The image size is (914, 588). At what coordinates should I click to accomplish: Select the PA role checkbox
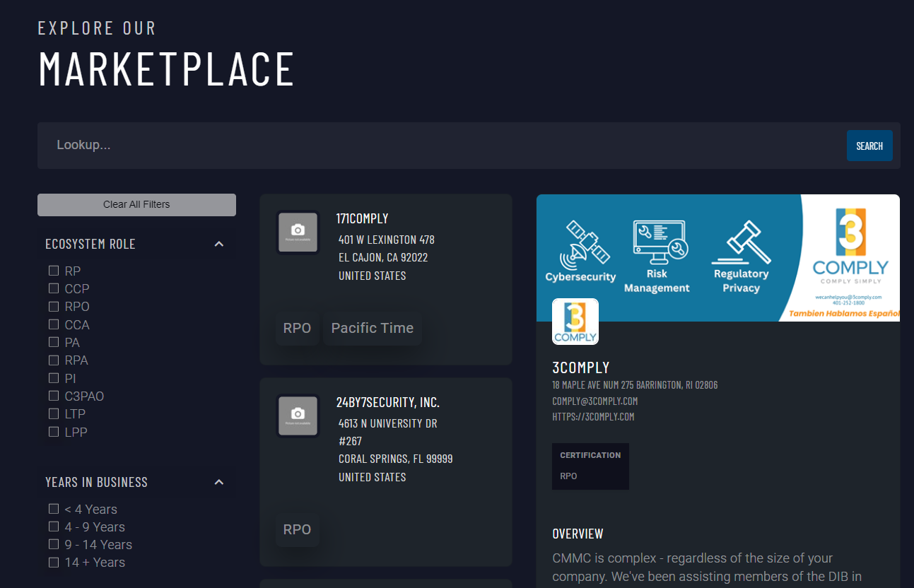coord(53,342)
